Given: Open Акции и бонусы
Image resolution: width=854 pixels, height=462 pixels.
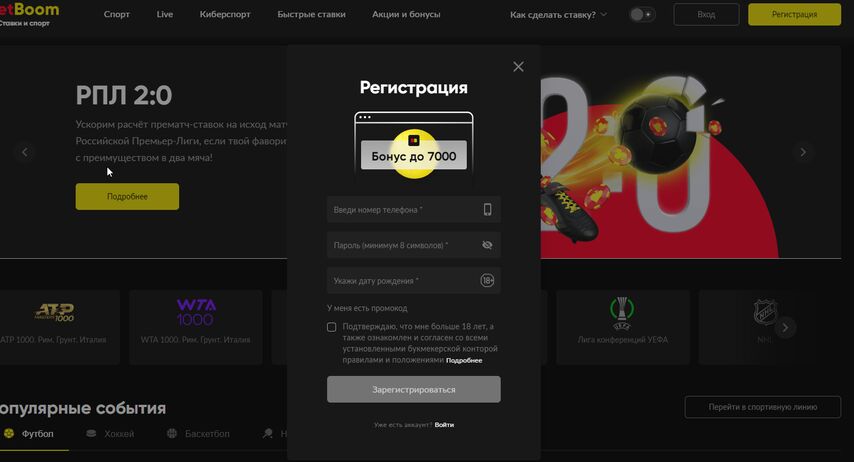Looking at the screenshot, I should point(406,14).
